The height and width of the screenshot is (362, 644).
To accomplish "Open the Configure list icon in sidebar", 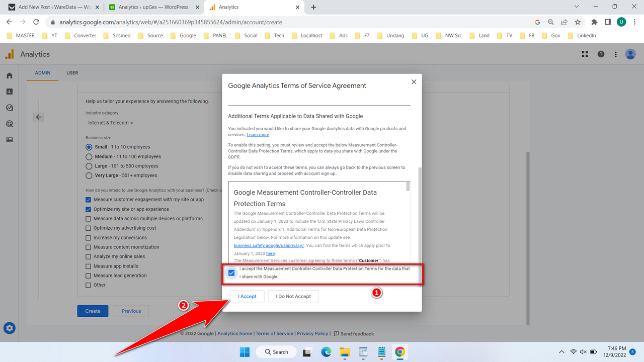I will tap(9, 140).
